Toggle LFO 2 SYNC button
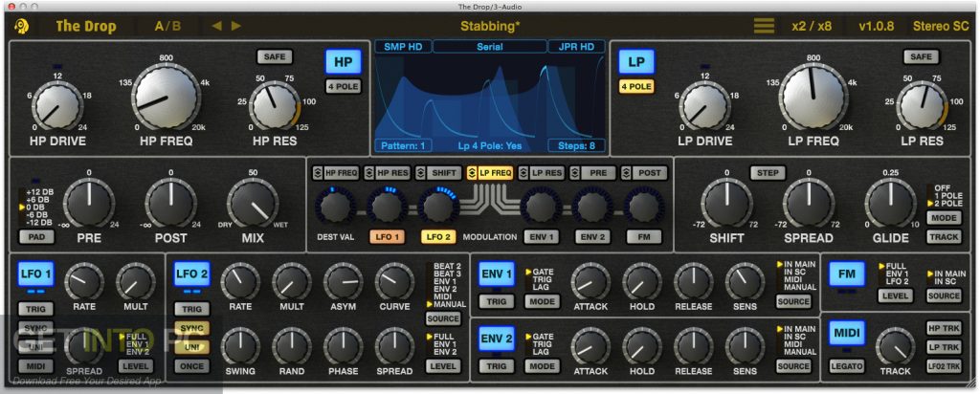Screen dimensions: 980x394 [x=191, y=328]
